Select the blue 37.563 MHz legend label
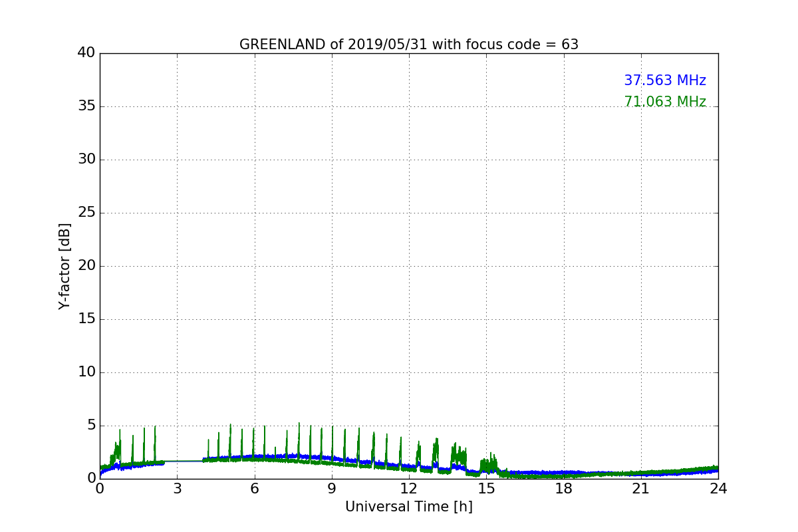This screenshot has width=798, height=532. point(665,80)
